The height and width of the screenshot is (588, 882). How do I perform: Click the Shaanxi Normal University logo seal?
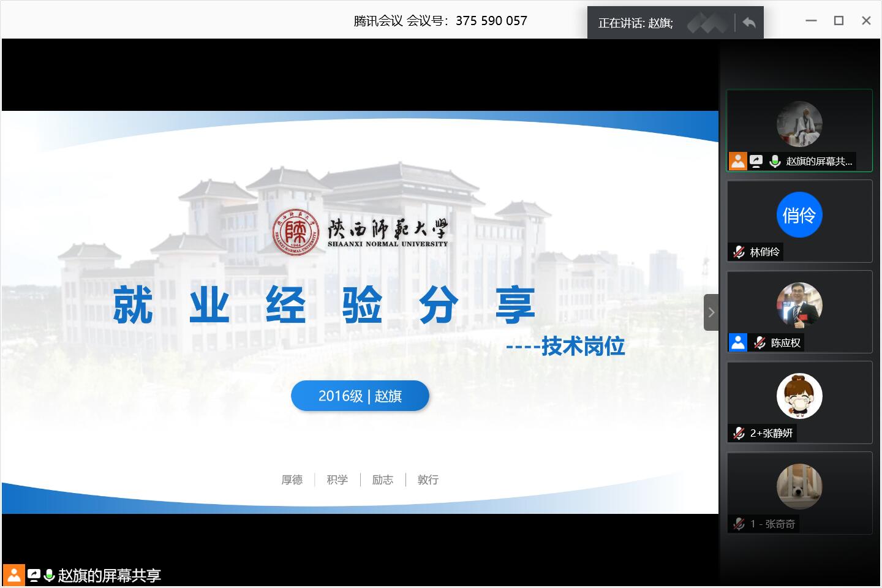tap(296, 233)
